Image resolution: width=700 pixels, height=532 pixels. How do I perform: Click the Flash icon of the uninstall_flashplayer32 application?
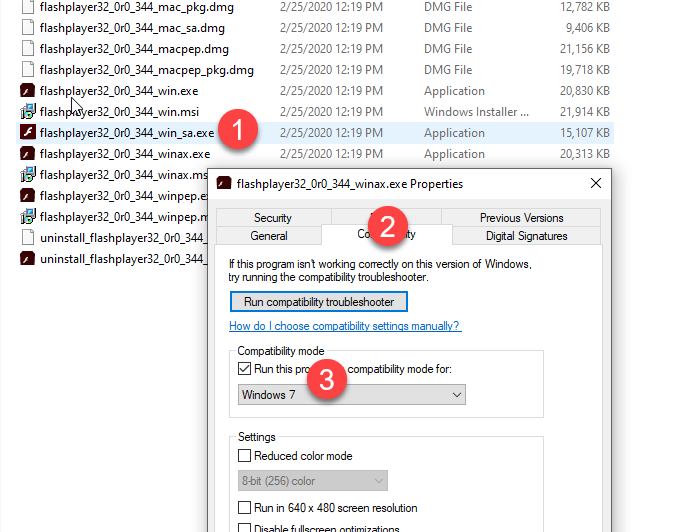[x=28, y=258]
